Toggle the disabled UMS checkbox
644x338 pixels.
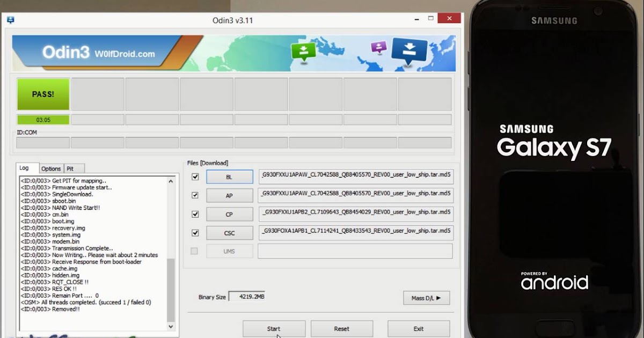pyautogui.click(x=194, y=251)
